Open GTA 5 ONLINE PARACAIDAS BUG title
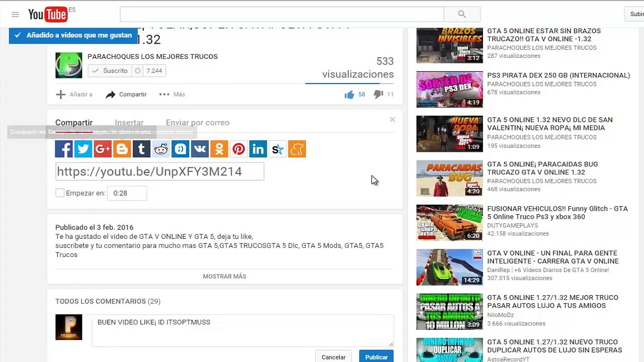 (542, 168)
